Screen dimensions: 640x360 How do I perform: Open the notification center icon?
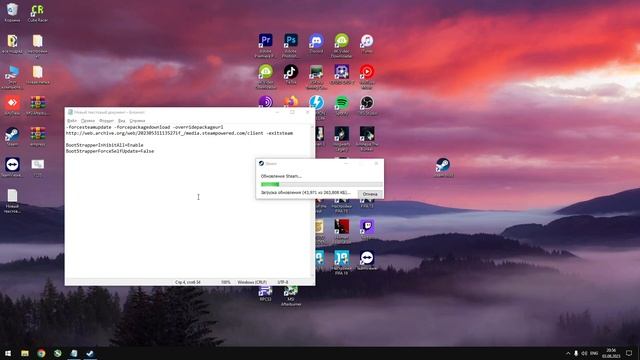[x=629, y=353]
